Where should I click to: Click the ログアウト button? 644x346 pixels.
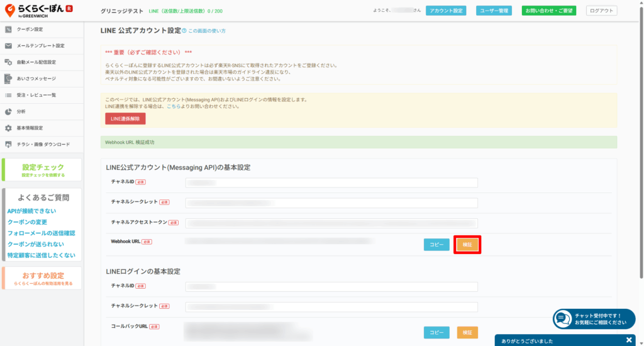(x=601, y=11)
